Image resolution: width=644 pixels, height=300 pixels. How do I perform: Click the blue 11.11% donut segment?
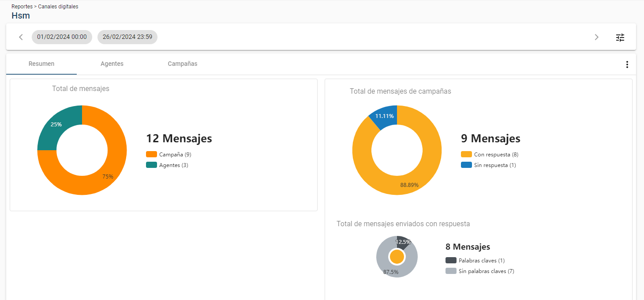[385, 116]
